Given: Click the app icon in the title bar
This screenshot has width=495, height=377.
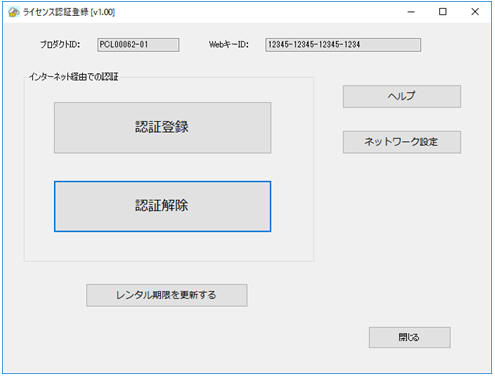Looking at the screenshot, I should pyautogui.click(x=13, y=12).
